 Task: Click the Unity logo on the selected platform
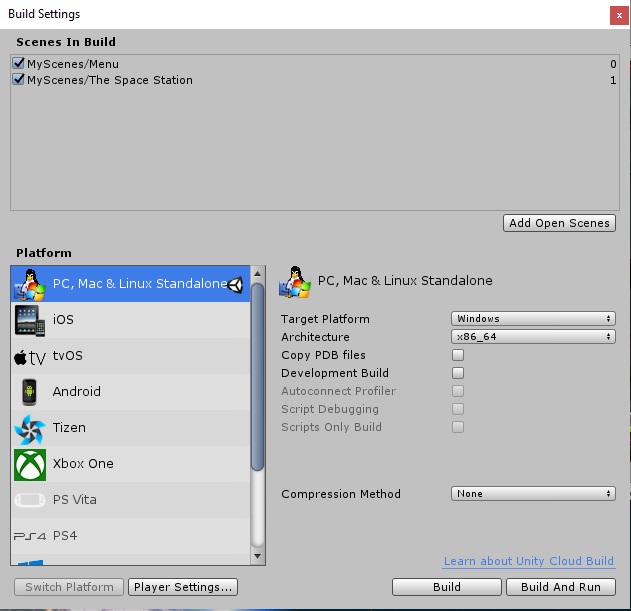point(235,285)
